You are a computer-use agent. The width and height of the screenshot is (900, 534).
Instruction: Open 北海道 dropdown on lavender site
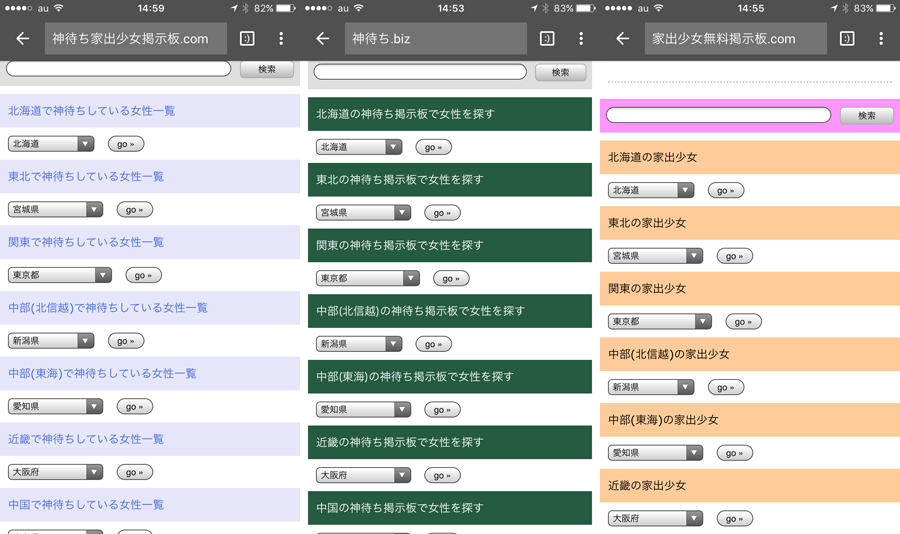click(51, 144)
